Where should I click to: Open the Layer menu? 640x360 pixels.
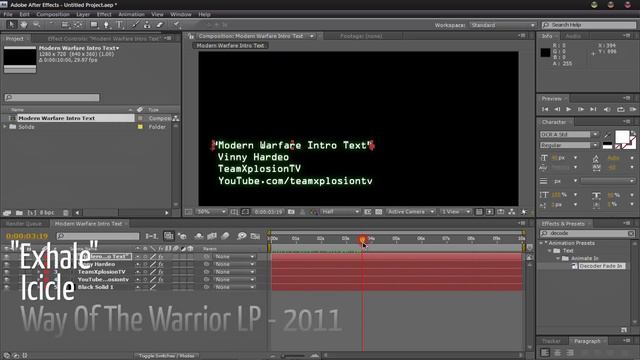point(83,14)
